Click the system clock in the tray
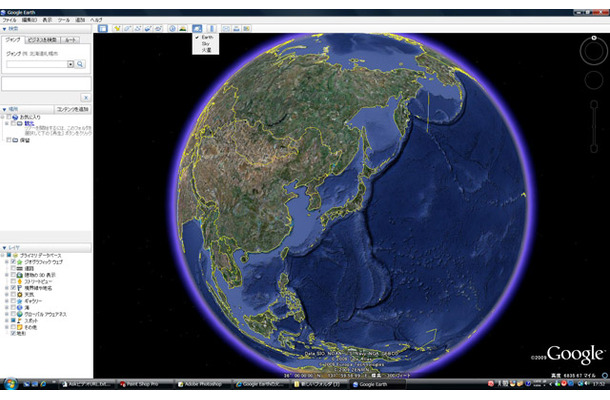 click(599, 384)
